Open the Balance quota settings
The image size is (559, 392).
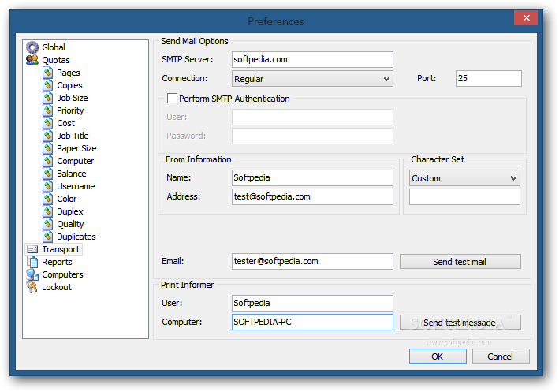72,174
